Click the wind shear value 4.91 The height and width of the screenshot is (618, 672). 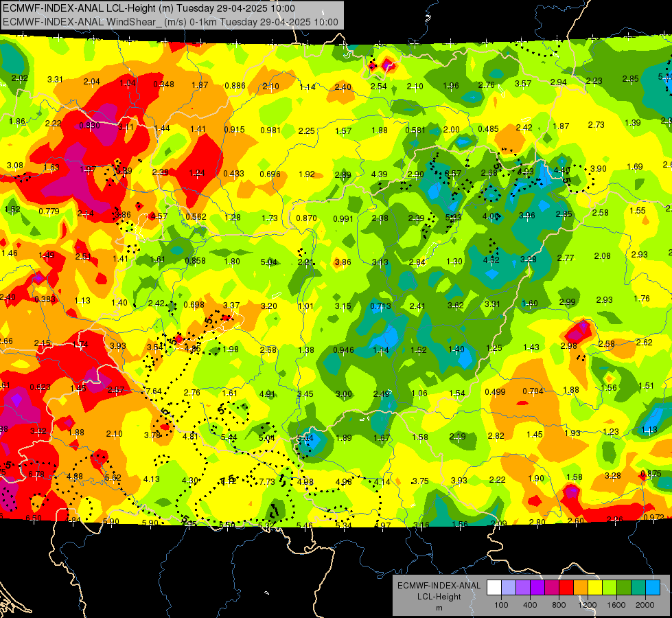tap(267, 393)
